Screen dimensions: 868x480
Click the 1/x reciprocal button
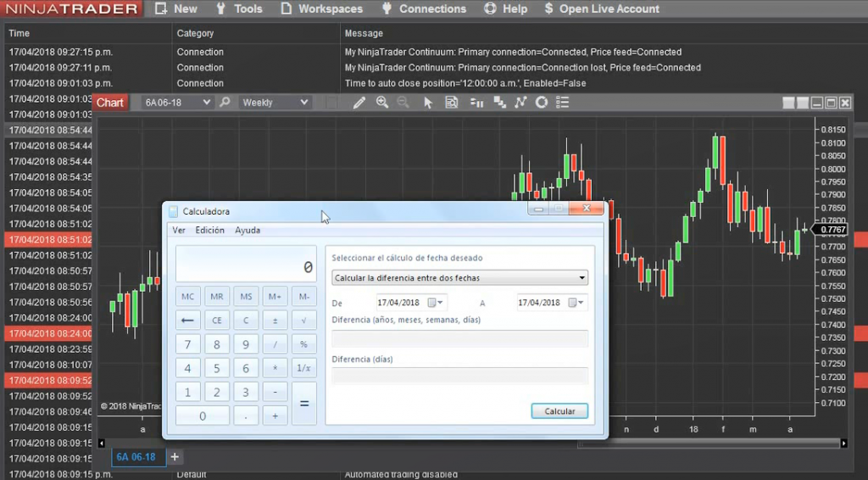[304, 368]
